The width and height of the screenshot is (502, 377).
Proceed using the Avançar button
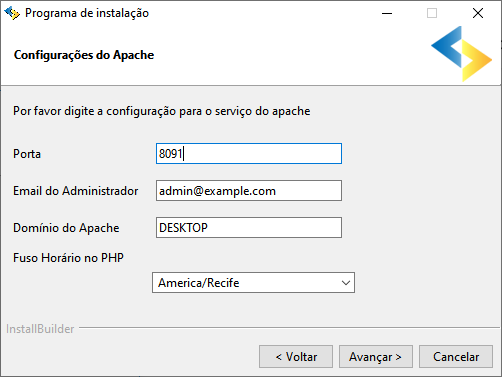click(x=376, y=357)
